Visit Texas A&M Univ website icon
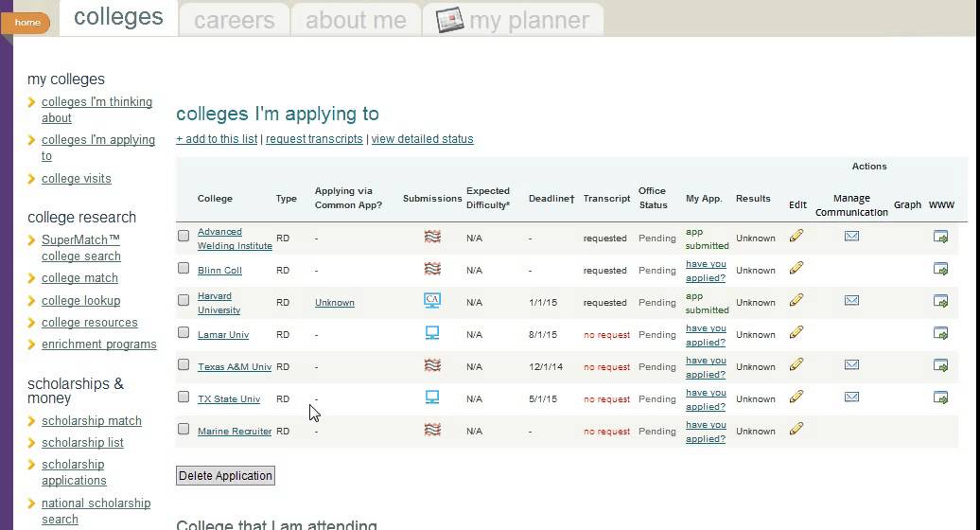This screenshot has width=980, height=530. 940,365
